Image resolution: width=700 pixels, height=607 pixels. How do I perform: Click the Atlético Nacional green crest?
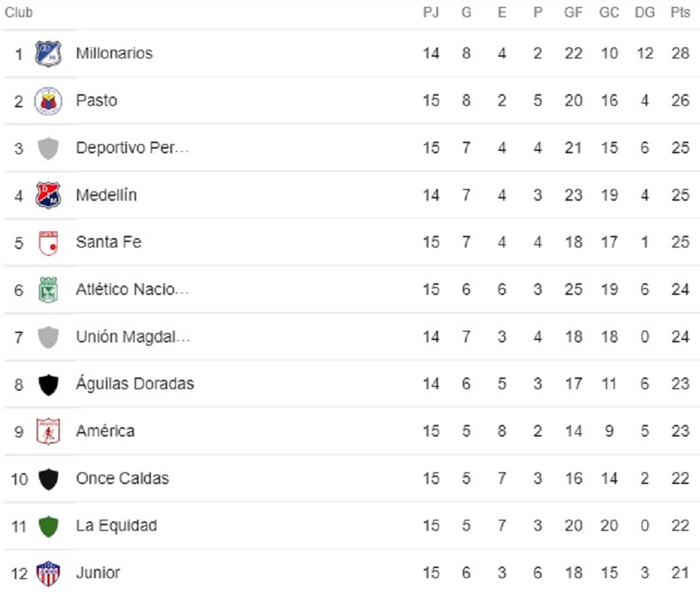pos(48,290)
